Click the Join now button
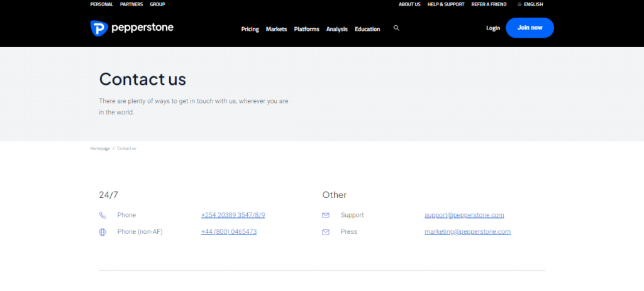 point(530,28)
